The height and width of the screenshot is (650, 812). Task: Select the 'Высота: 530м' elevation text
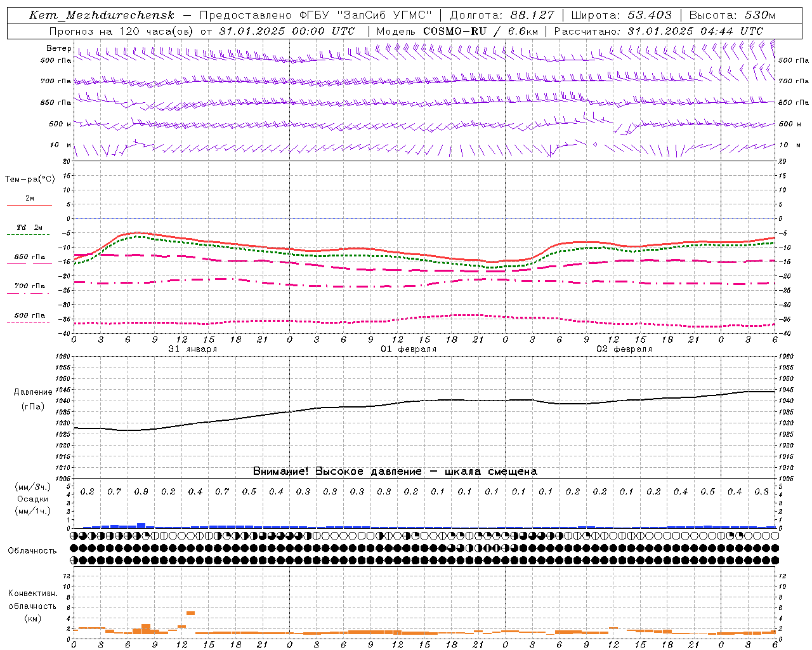click(x=732, y=15)
